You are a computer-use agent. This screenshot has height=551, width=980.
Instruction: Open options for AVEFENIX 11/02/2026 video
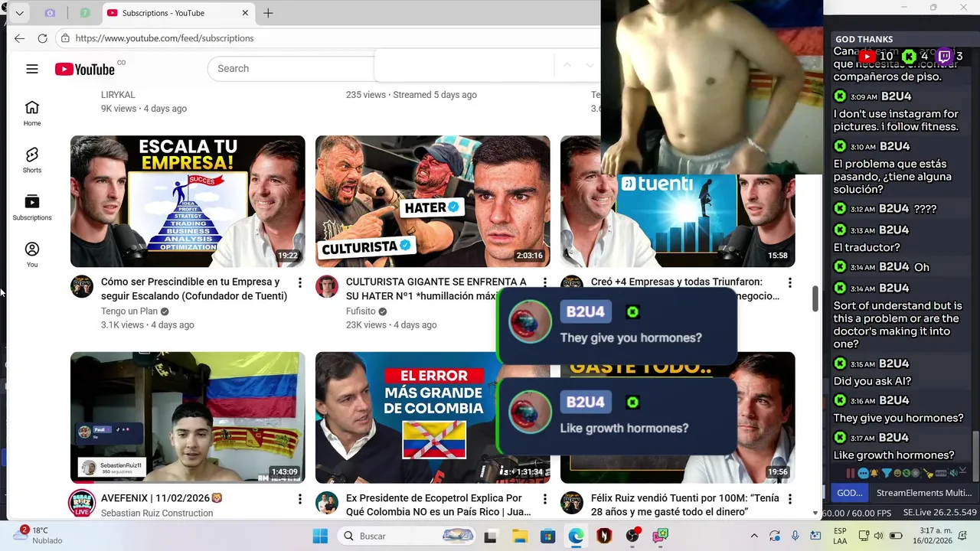tap(299, 499)
